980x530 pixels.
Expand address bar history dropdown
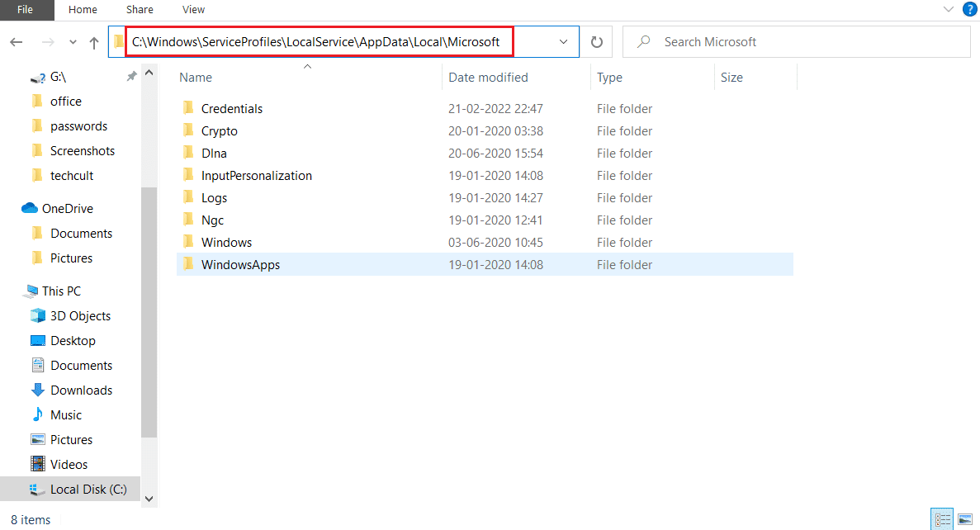click(x=563, y=42)
